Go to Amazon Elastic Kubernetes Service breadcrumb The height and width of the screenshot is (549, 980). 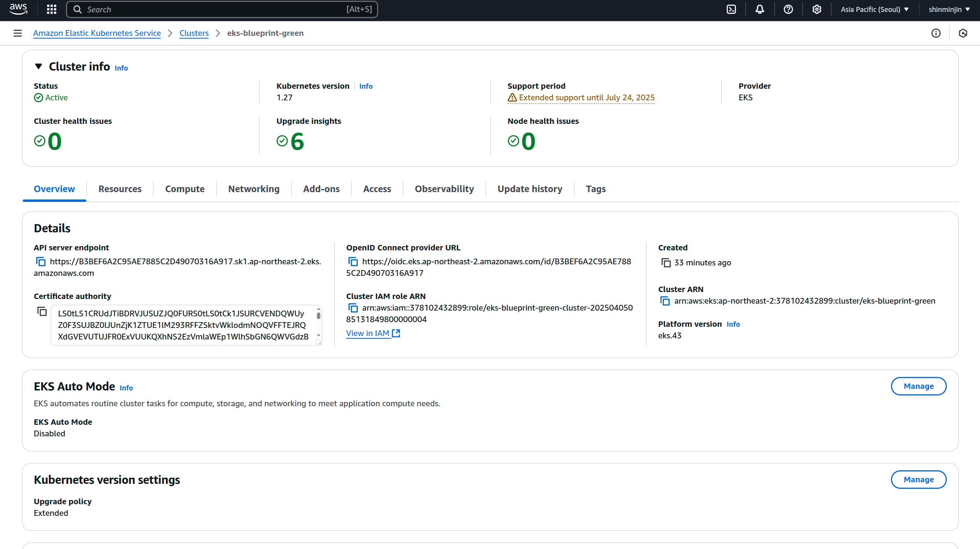pyautogui.click(x=97, y=33)
